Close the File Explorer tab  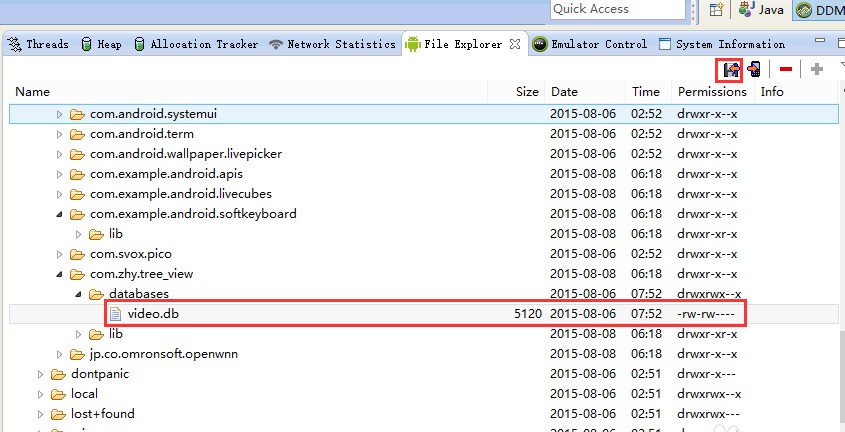tap(515, 44)
